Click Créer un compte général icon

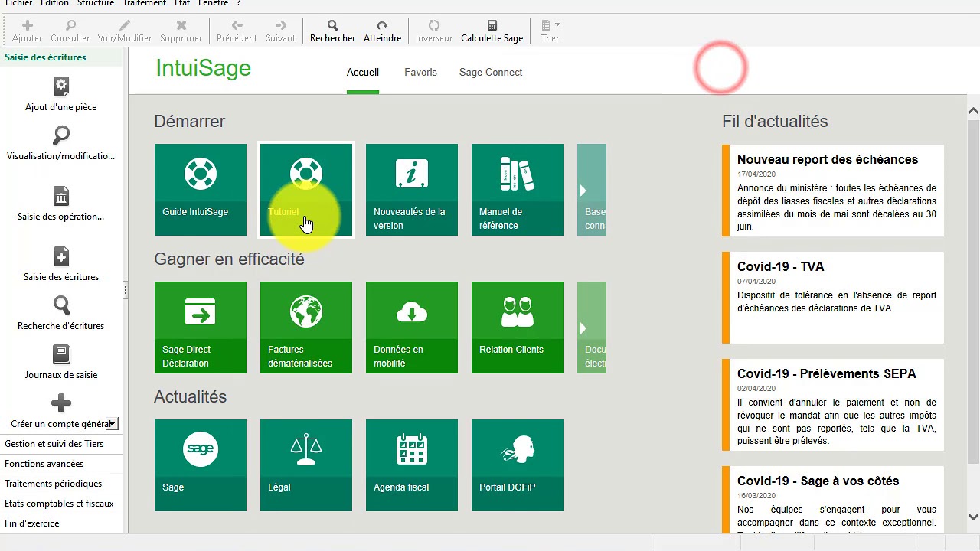point(61,403)
